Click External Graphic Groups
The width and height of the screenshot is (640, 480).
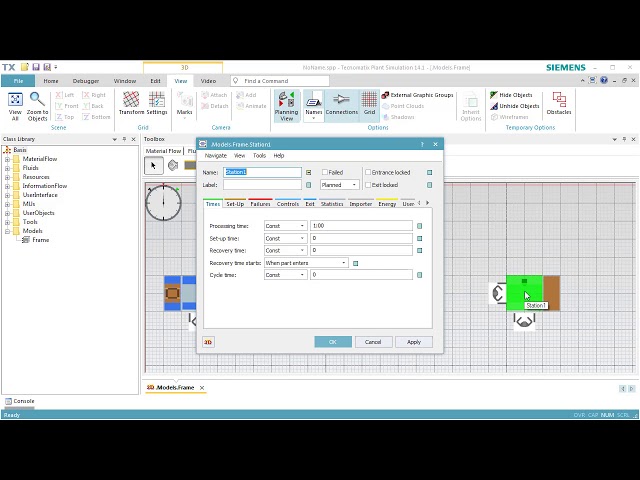418,95
